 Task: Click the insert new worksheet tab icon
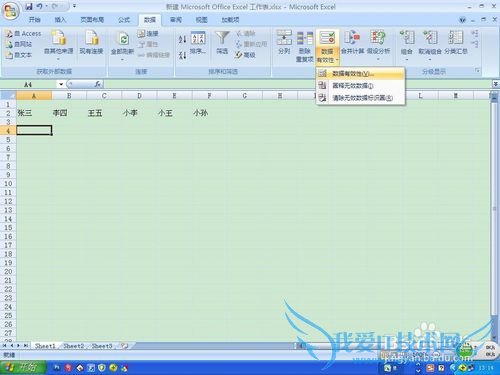[125, 346]
